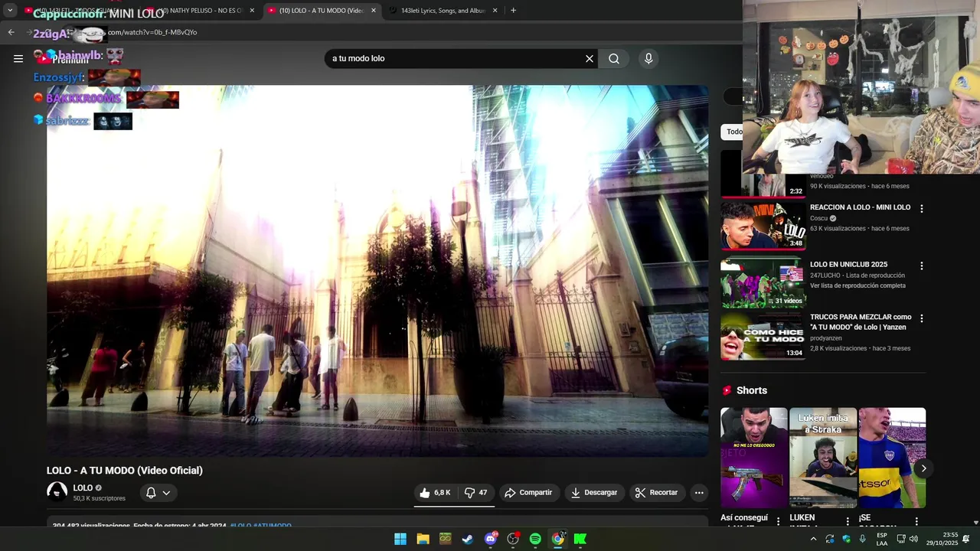Click 'Ver lista de reproducción completa'
Viewport: 980px width, 551px height.
point(857,285)
